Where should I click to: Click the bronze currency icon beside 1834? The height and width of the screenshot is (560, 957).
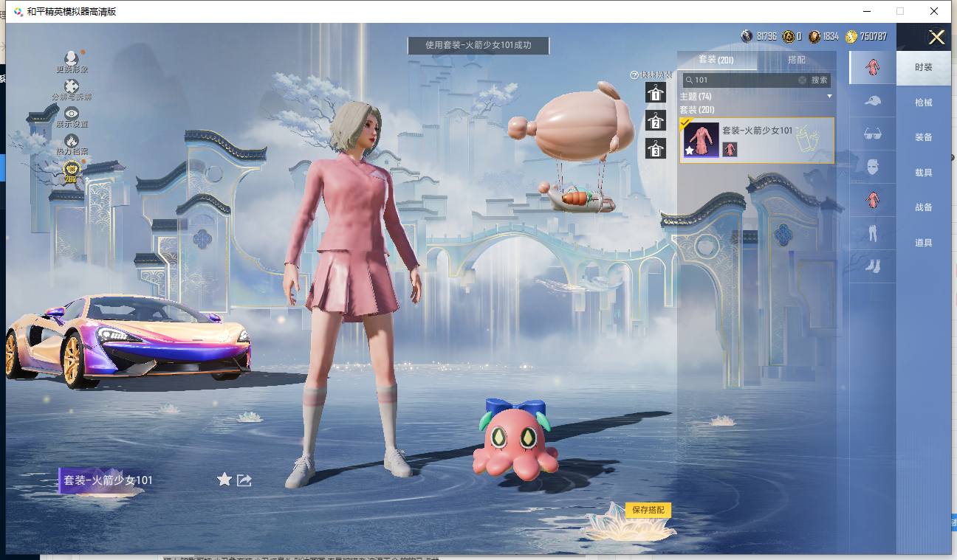click(814, 36)
